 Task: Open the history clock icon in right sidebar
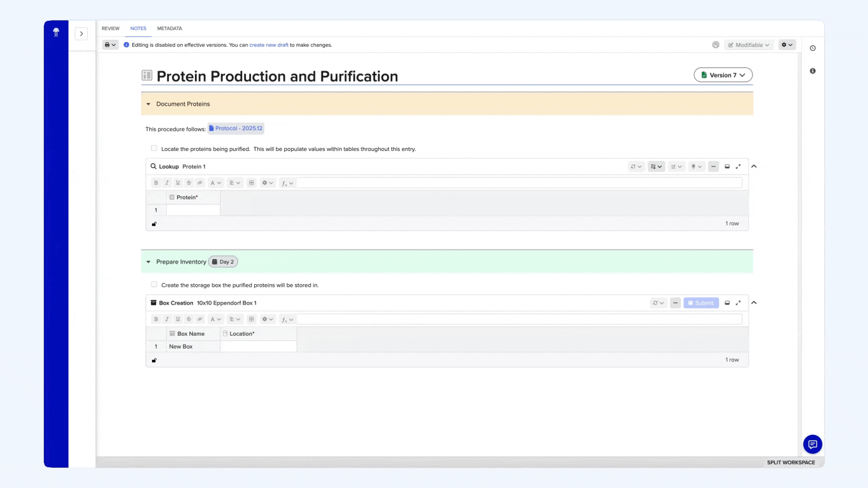[813, 48]
